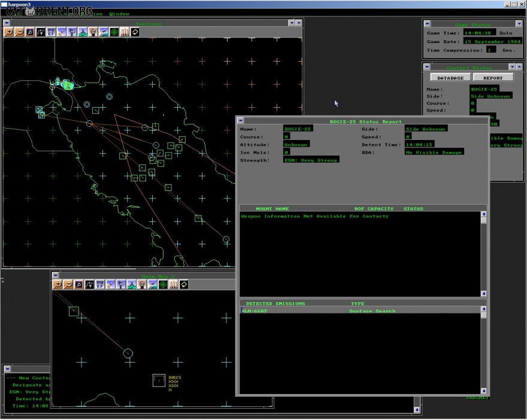The image size is (527, 420).
Task: Click Tactical toolbar's black course plotting icon
Action: (x=41, y=32)
